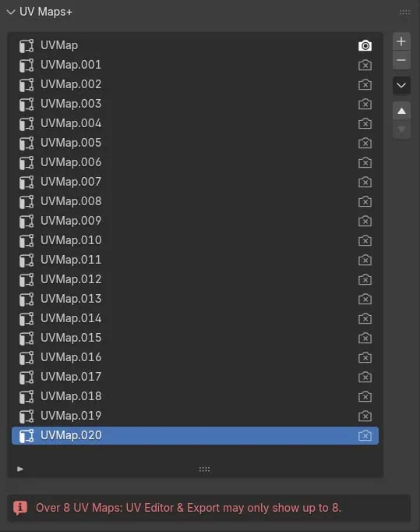The width and height of the screenshot is (420, 532).
Task: Toggle render camera on UVMap.010
Action: tap(365, 240)
